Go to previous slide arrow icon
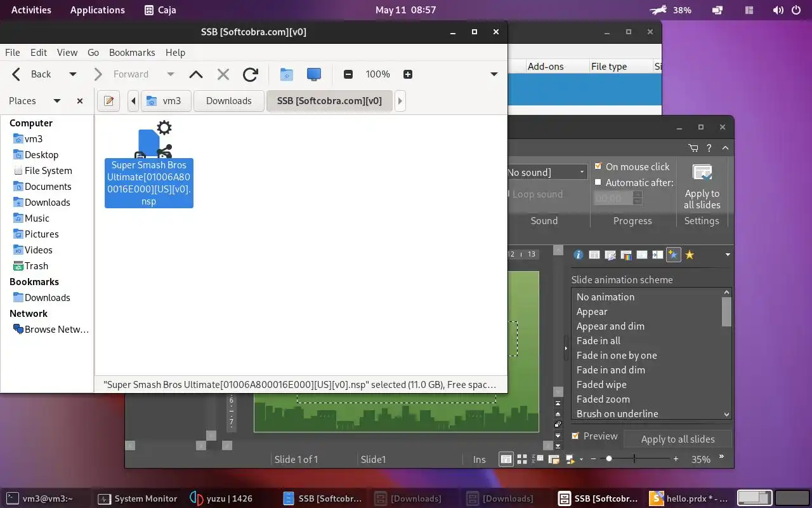Image resolution: width=812 pixels, height=508 pixels. coord(558,413)
